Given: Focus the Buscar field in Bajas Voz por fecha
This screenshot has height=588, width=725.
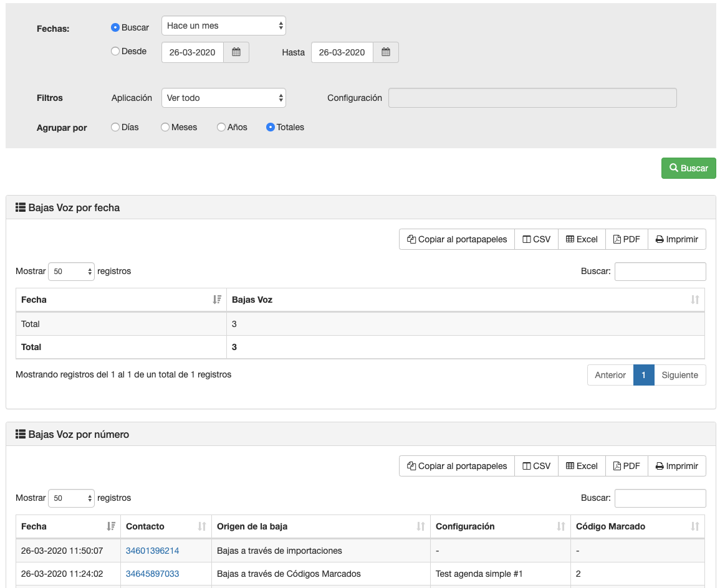Looking at the screenshot, I should pos(660,272).
